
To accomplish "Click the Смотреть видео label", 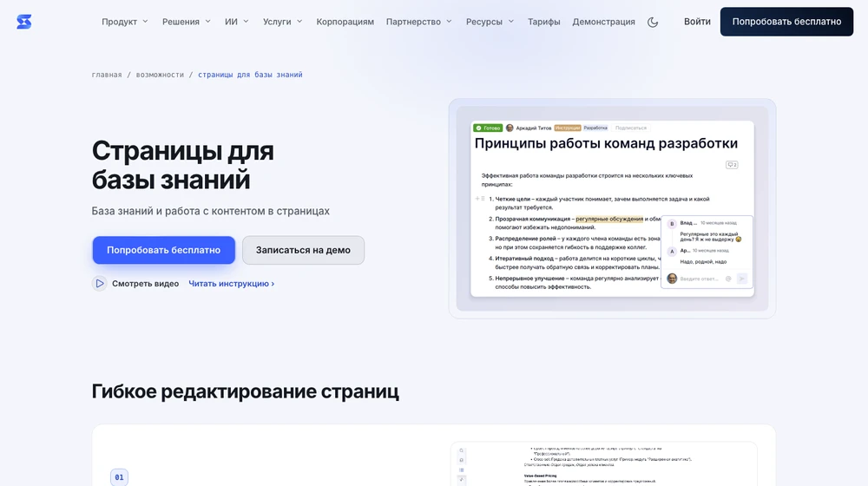I will click(x=145, y=284).
